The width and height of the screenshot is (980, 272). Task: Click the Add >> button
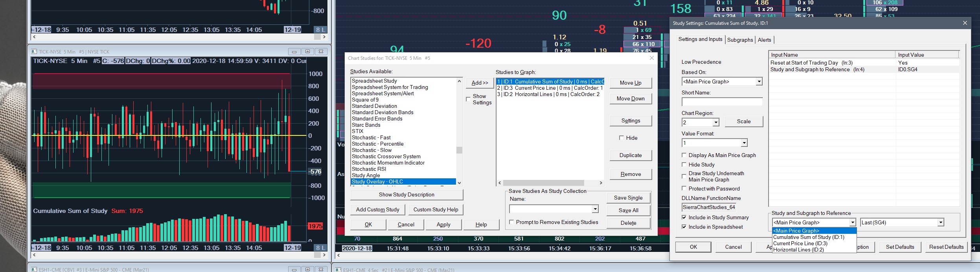click(480, 83)
